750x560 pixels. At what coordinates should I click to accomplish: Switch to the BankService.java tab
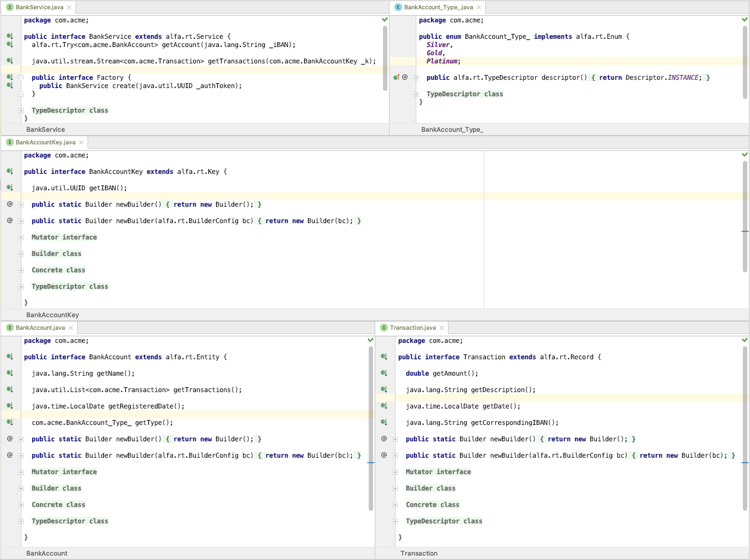pos(39,7)
